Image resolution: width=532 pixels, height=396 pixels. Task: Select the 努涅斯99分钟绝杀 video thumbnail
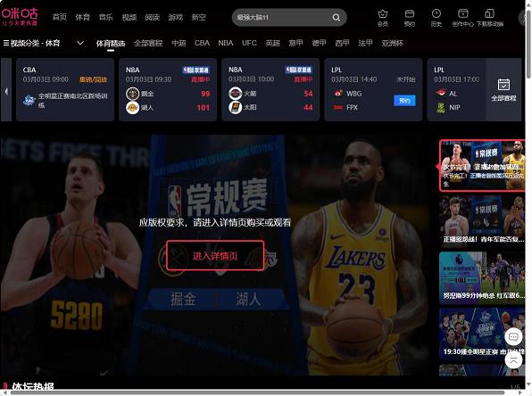click(482, 277)
